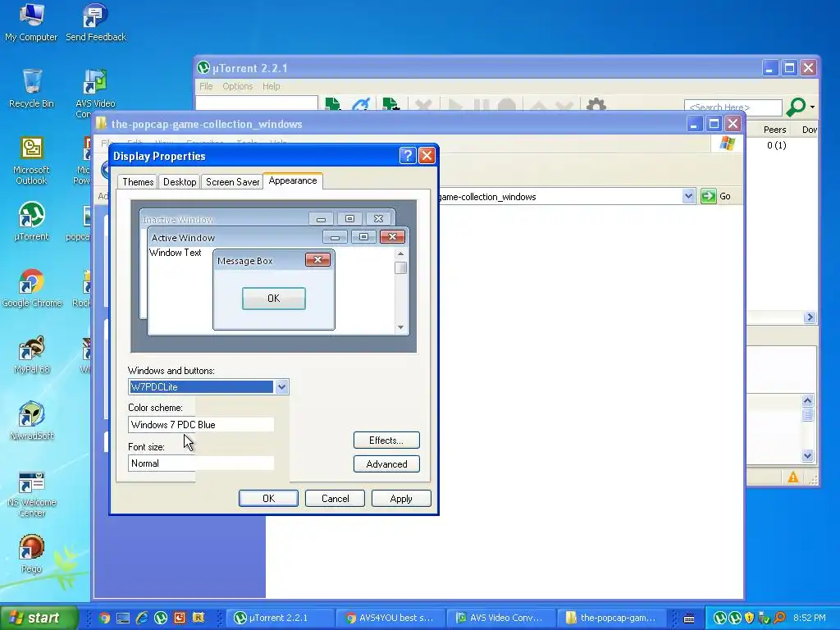This screenshot has width=840, height=630.
Task: Click the security shield tray icon
Action: pos(750,618)
